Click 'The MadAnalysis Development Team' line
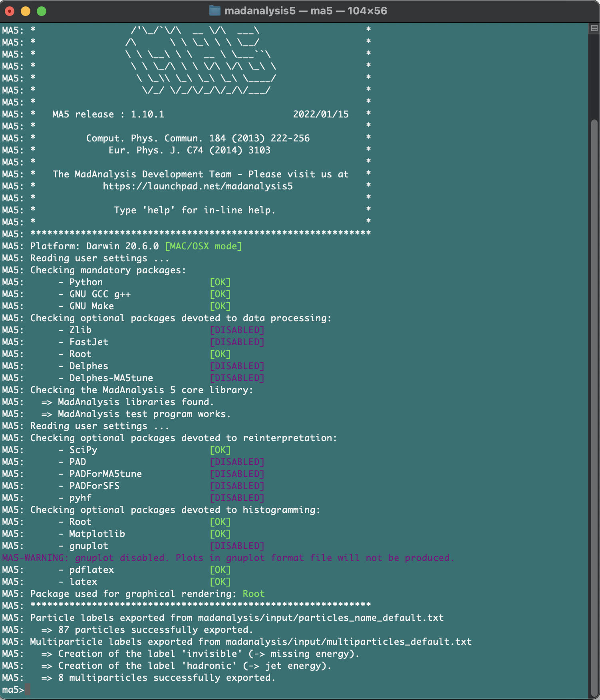Image resolution: width=600 pixels, height=700 pixels. coord(201,174)
